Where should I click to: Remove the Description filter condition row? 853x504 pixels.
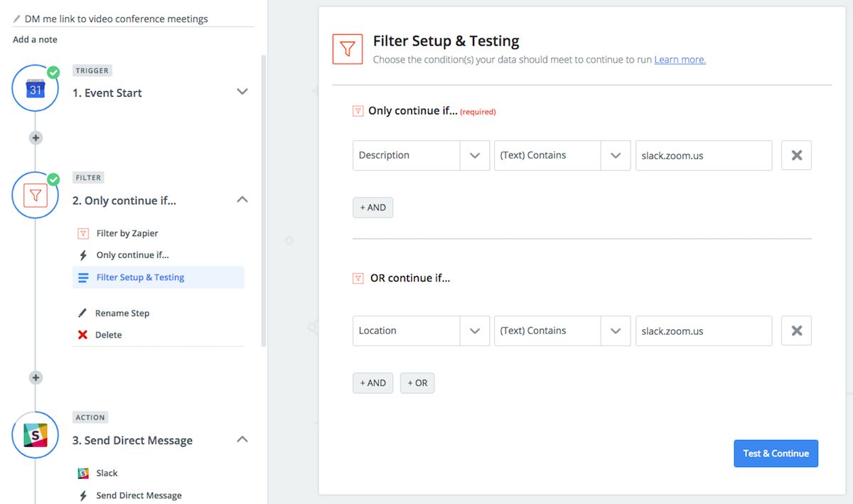point(796,155)
